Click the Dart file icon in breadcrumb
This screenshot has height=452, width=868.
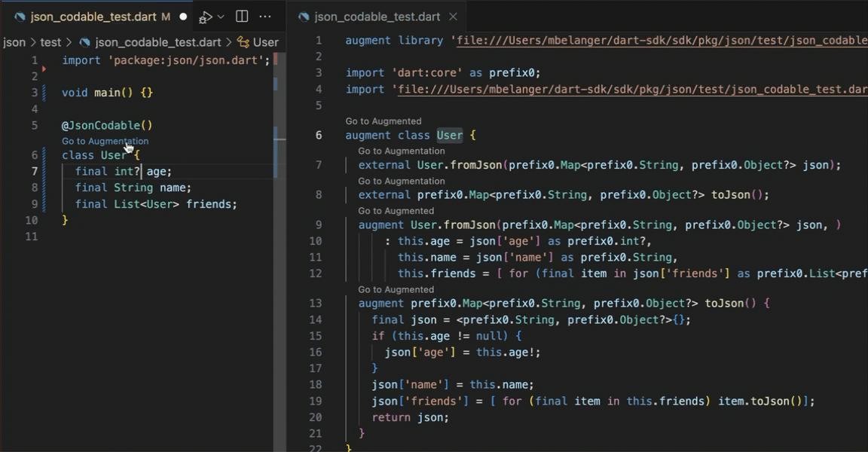(x=85, y=42)
